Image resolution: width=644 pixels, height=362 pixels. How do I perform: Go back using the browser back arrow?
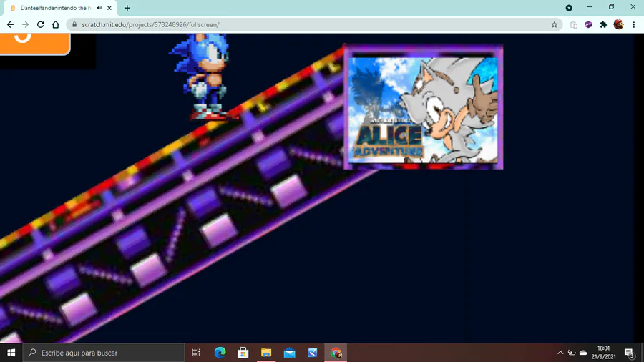click(x=10, y=24)
